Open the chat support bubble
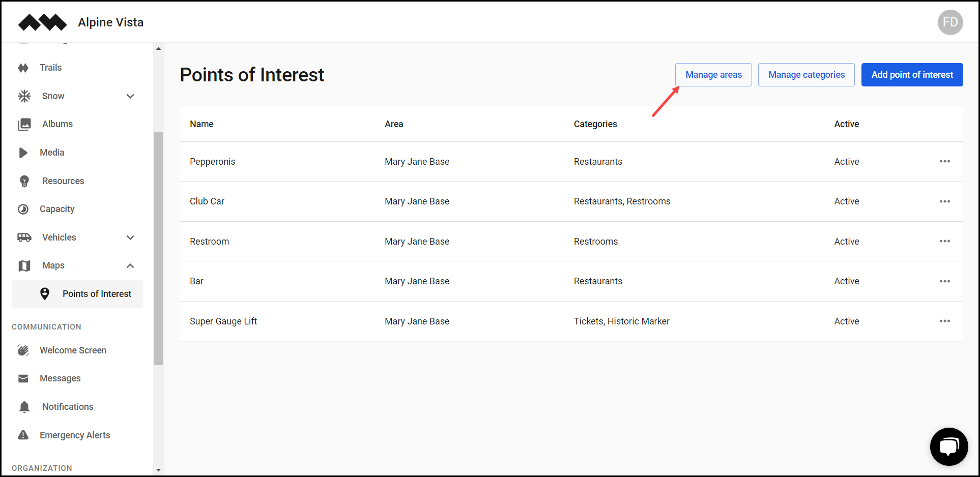The width and height of the screenshot is (980, 477). click(x=948, y=446)
